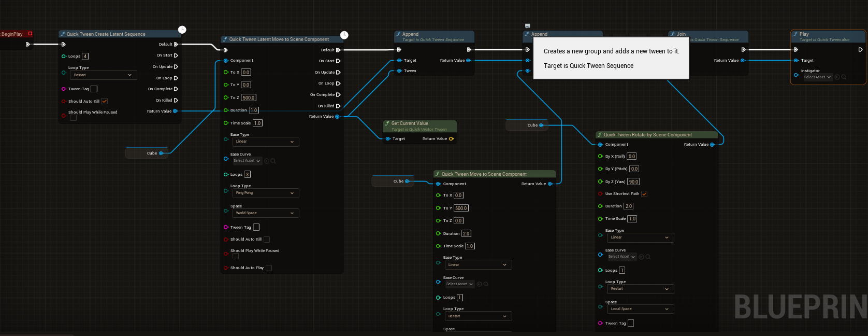Click the By Z (Yaw) field showing 90.0
The width and height of the screenshot is (868, 336).
click(x=633, y=182)
